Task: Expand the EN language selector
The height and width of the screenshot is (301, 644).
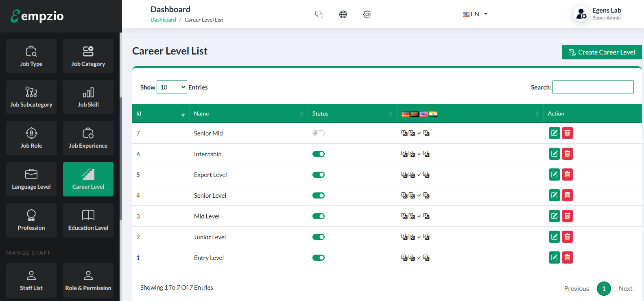Action: [x=475, y=14]
